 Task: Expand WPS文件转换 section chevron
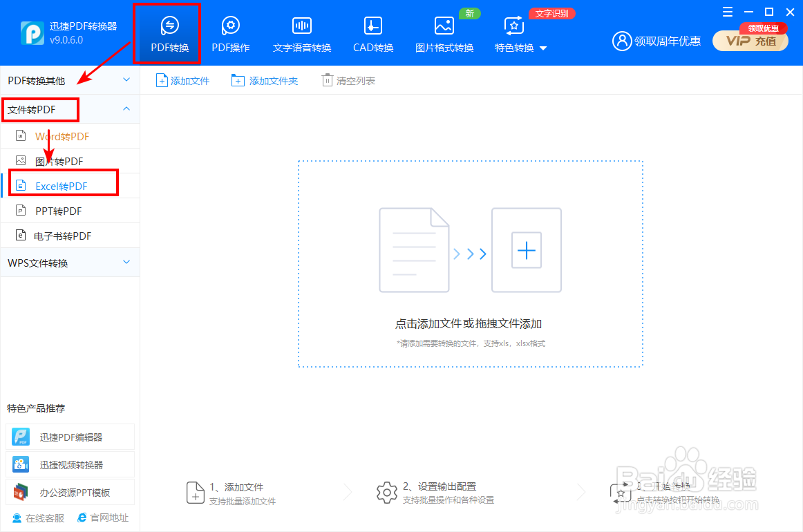(x=126, y=262)
